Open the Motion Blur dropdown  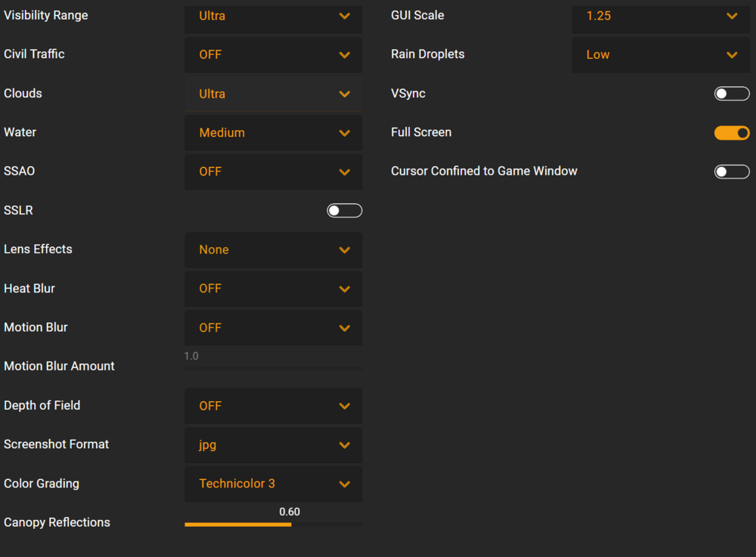[x=273, y=328]
